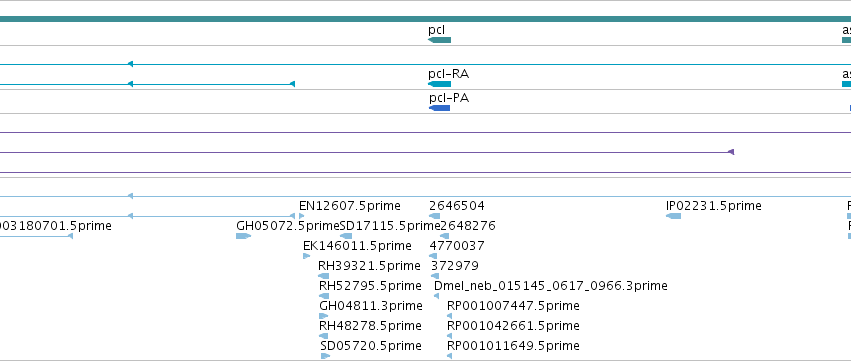Select the GH04811.3prime feature glyph
The image size is (851, 361).
pyautogui.click(x=323, y=316)
